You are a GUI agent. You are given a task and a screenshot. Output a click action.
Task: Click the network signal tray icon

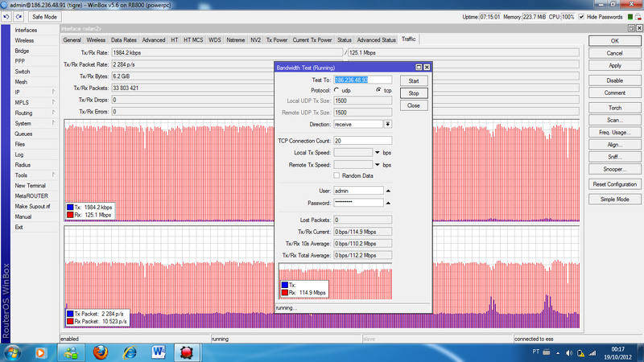point(592,353)
